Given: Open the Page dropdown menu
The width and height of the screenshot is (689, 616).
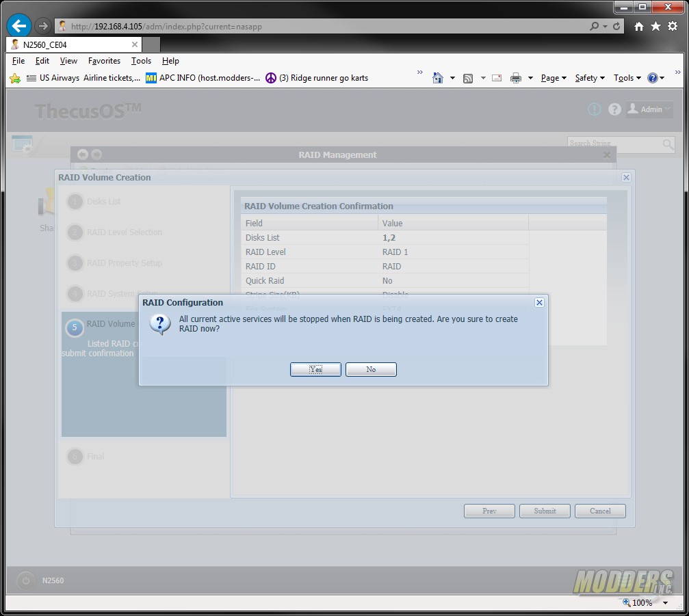Looking at the screenshot, I should click(x=554, y=78).
